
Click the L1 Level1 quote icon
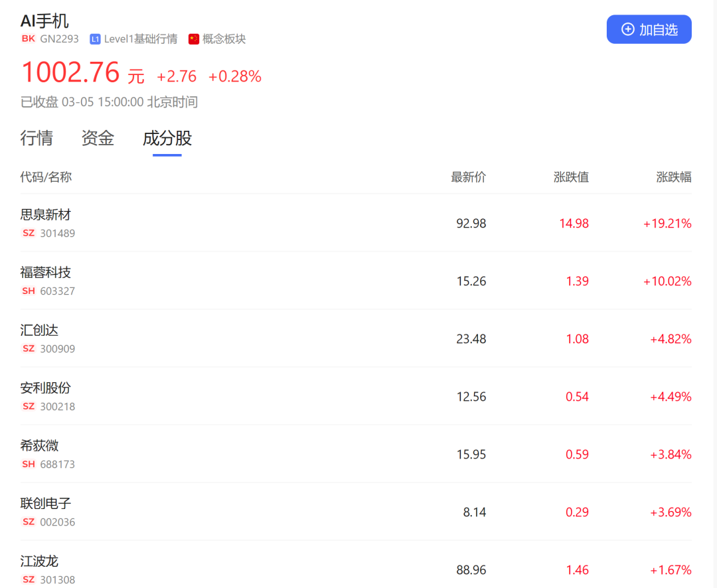click(95, 39)
